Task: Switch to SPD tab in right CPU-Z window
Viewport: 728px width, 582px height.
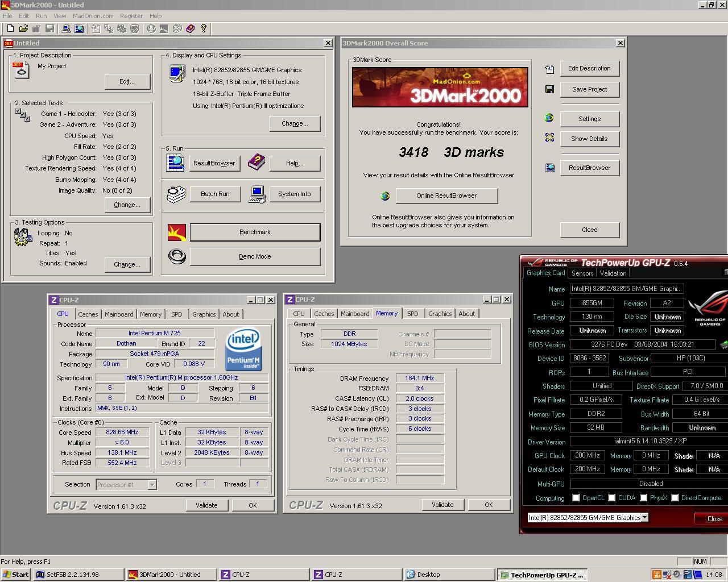Action: (x=413, y=314)
